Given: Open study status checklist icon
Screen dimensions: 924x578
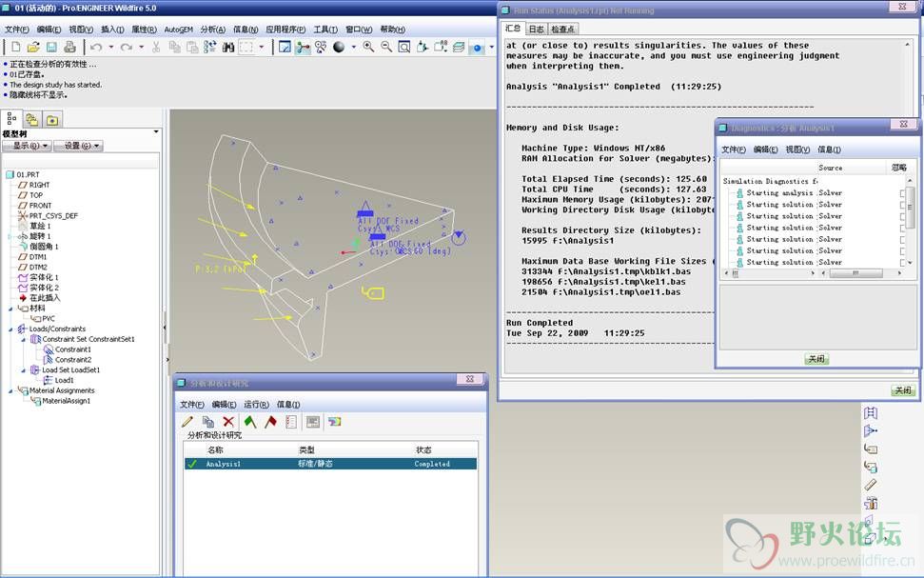Looking at the screenshot, I should coord(291,422).
